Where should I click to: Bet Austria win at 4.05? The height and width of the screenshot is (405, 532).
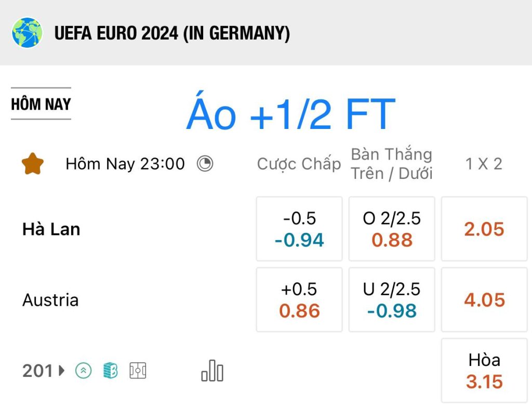click(x=484, y=300)
